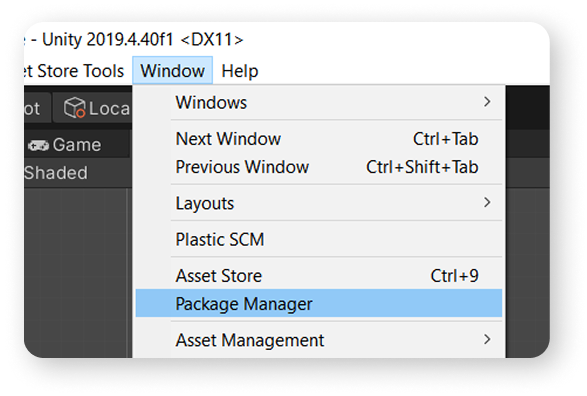
Task: Click the cube icon beside Local
Action: [74, 108]
